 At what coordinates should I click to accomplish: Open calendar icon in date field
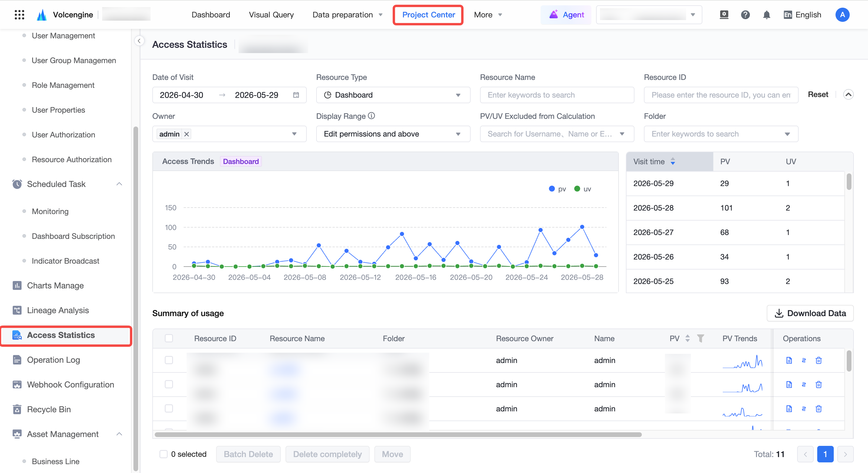pyautogui.click(x=296, y=95)
